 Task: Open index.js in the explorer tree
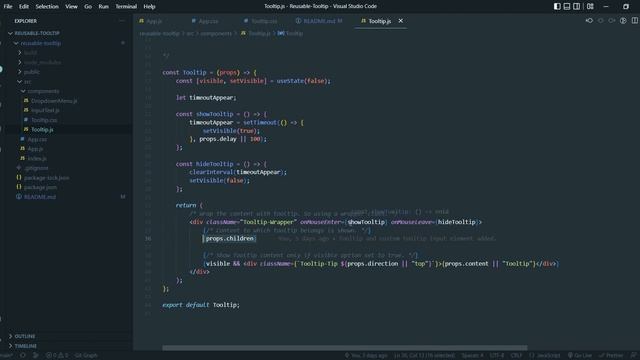coord(37,158)
